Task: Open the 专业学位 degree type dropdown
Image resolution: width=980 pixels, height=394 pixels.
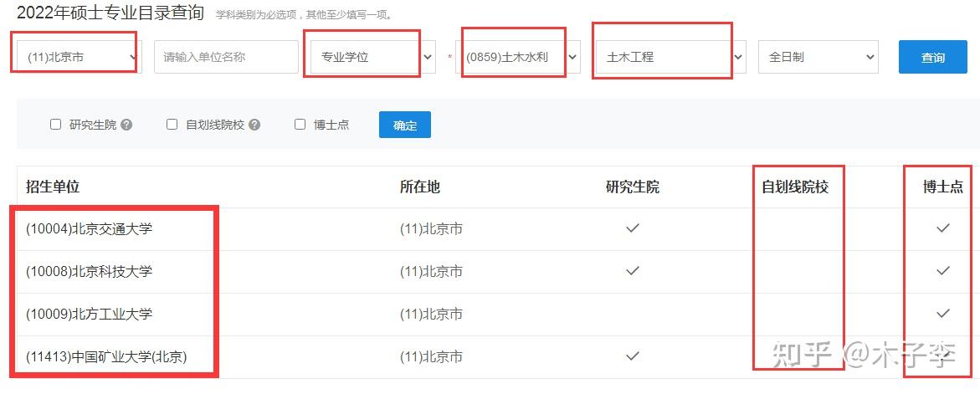Action: (373, 57)
